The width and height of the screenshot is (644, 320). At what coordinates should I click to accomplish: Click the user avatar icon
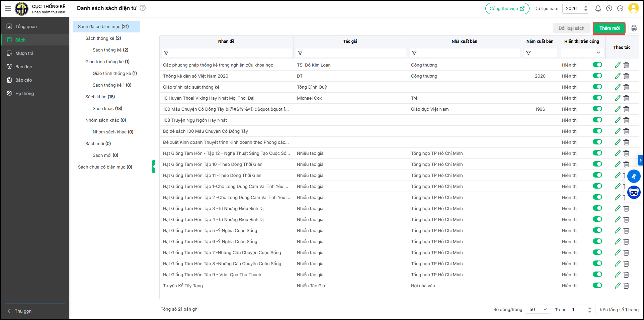[633, 8]
